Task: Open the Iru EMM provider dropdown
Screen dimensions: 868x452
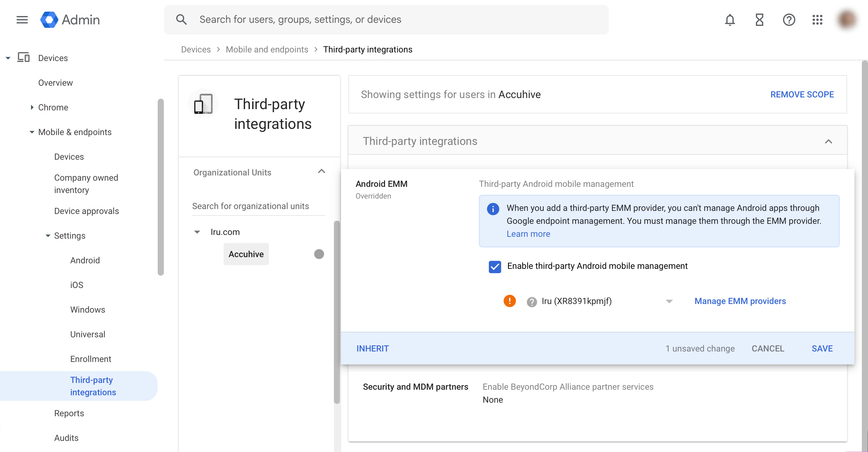Action: click(669, 301)
